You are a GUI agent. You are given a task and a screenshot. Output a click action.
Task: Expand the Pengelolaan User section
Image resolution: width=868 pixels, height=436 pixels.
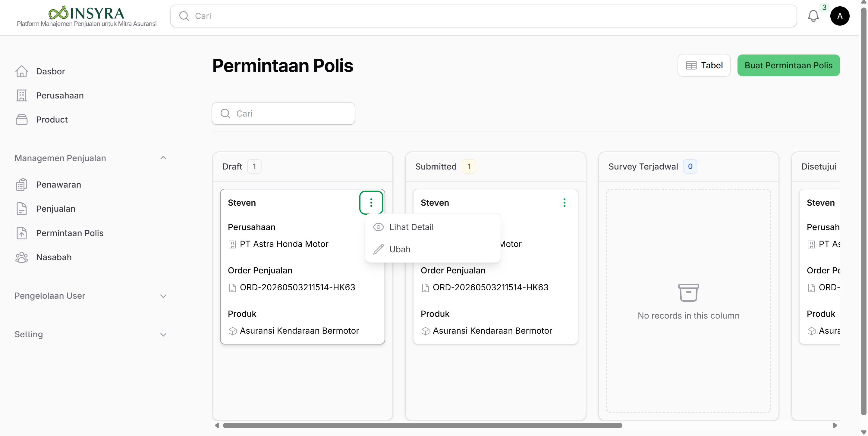point(163,296)
